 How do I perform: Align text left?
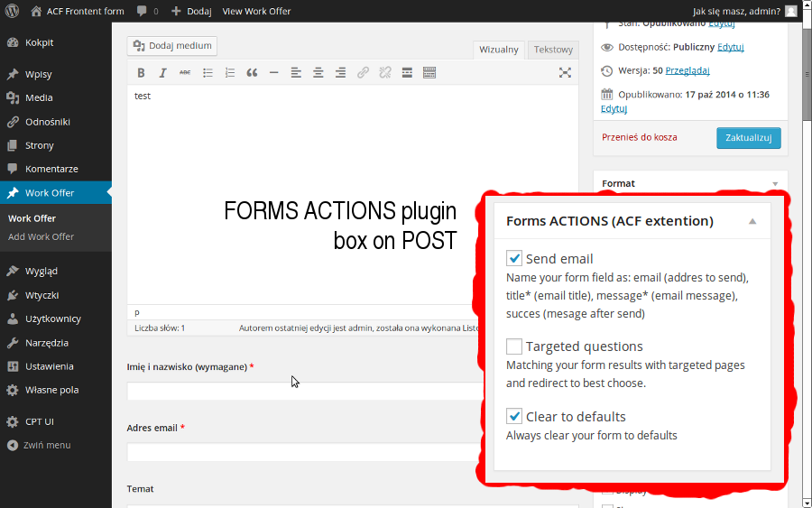coord(296,73)
